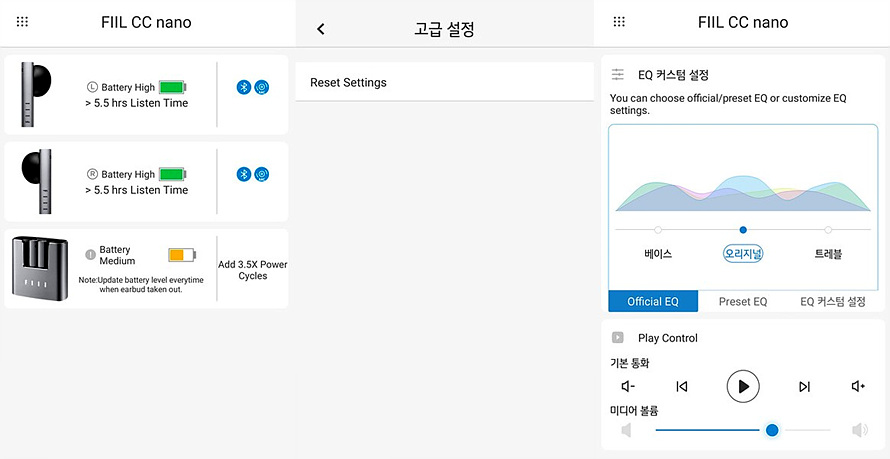Switch to EQ 커스텀 설정 tab

pyautogui.click(x=833, y=301)
